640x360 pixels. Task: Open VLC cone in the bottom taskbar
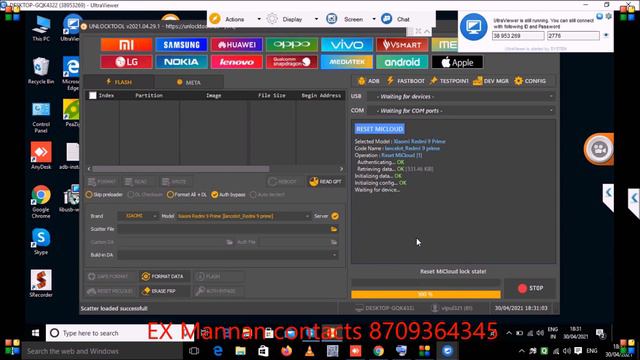pos(309,351)
